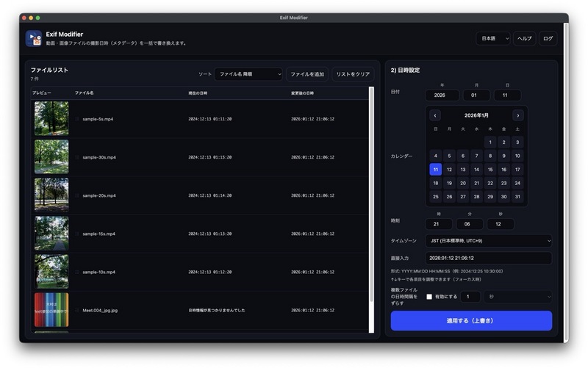Click drag handle beside sample-15s.mp4
Image resolution: width=588 pixels, height=368 pixels.
[x=76, y=234]
